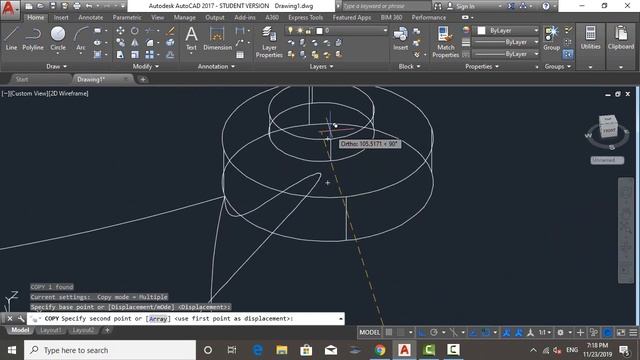This screenshot has height=360, width=640.
Task: Activate the Copy tool in Modify panel
Action: (120, 42)
